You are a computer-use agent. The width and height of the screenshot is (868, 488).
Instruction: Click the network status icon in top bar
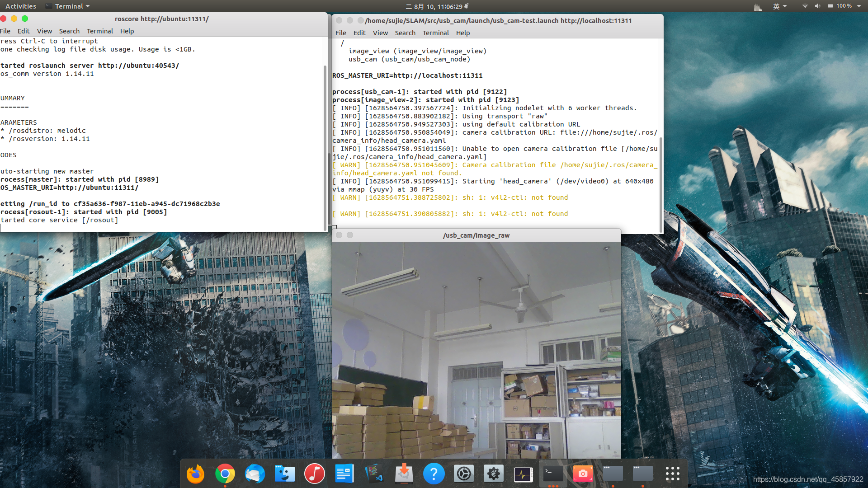click(x=804, y=6)
